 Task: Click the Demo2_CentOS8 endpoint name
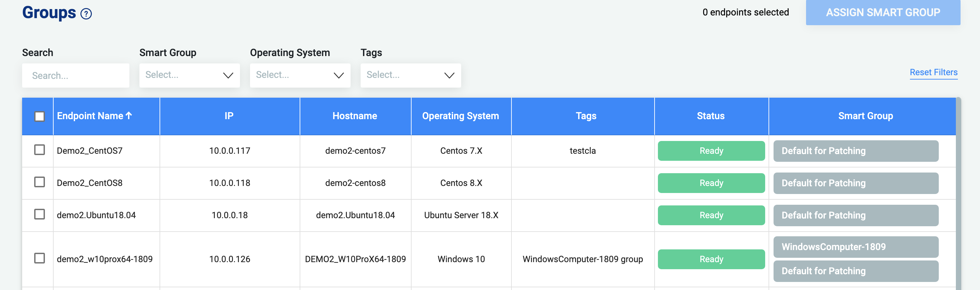pyautogui.click(x=90, y=183)
